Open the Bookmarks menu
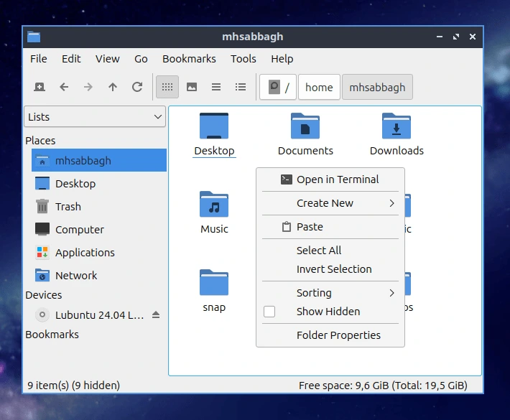Viewport: 510px width, 420px height. click(189, 59)
